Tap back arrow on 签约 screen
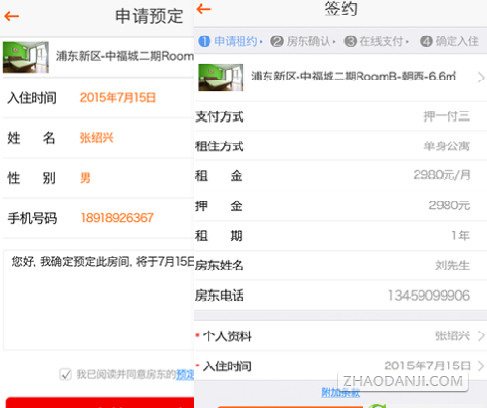This screenshot has height=408, width=487. coord(204,9)
